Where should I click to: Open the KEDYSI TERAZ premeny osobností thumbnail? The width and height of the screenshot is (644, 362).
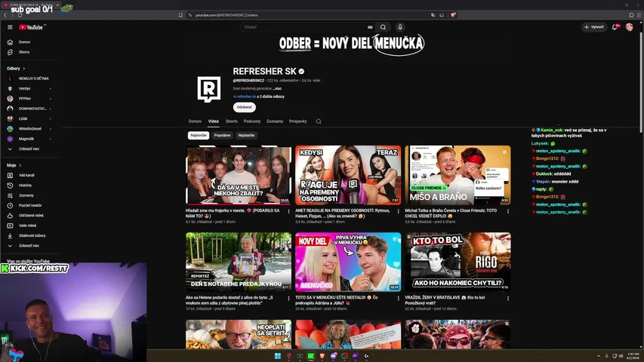click(x=348, y=175)
